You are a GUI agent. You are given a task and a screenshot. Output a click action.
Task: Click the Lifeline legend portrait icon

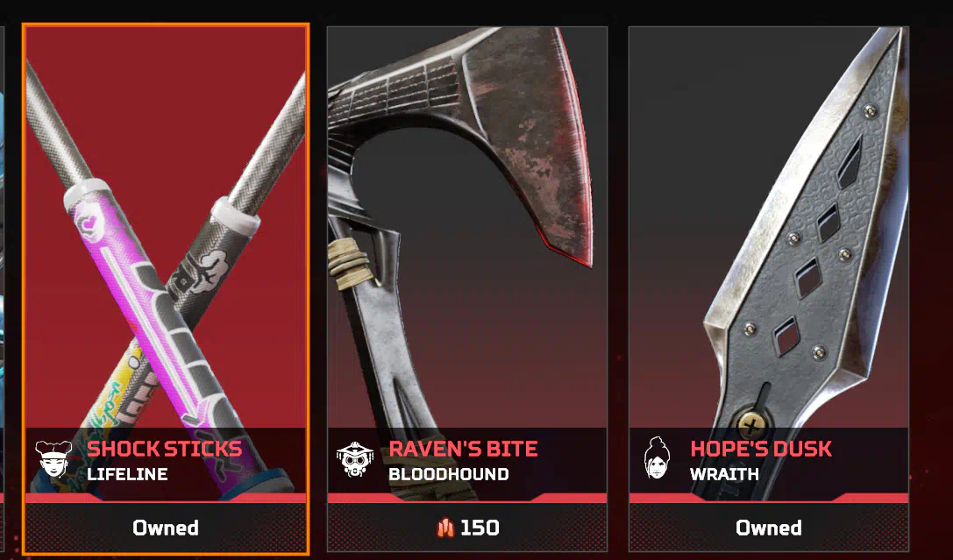pos(53,459)
